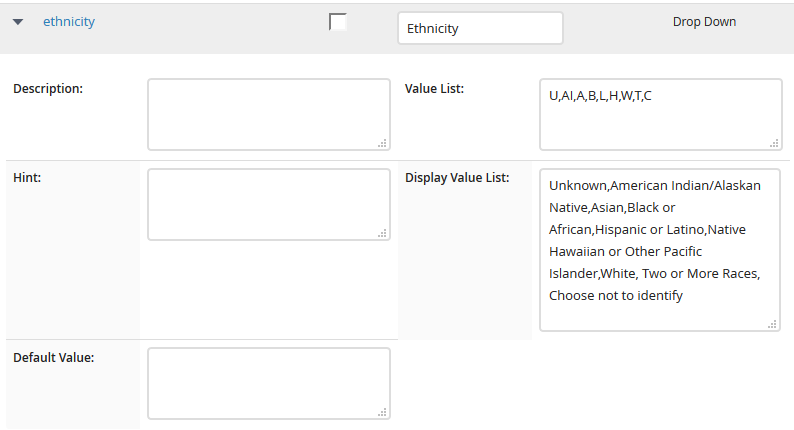794x430 pixels.
Task: Click into the Default Value text area
Action: (x=269, y=383)
